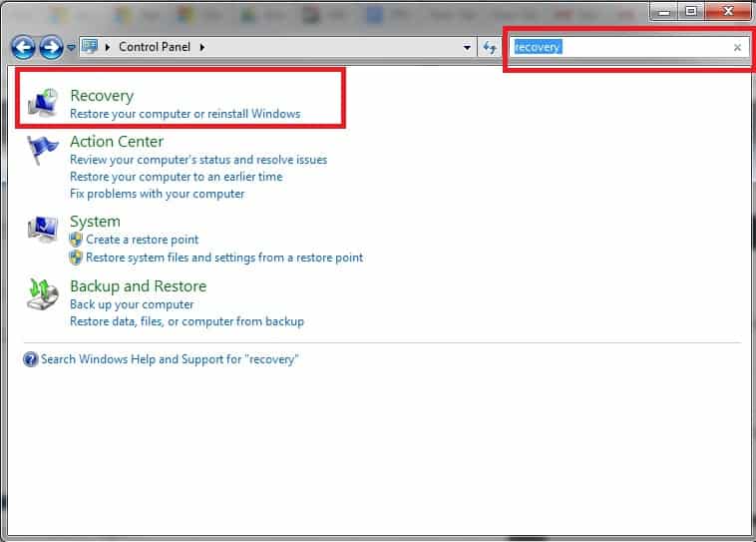Open the System heading link
Viewport: 756px width, 542px height.
(95, 222)
